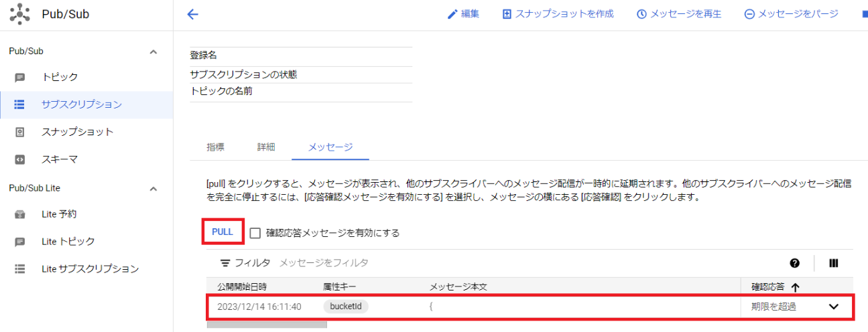
Task: Sort by 確認応答 using the up arrow
Action: coord(796,287)
